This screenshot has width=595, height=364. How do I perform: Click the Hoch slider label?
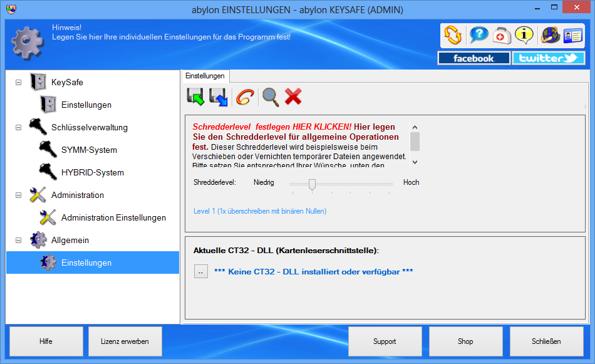[411, 182]
